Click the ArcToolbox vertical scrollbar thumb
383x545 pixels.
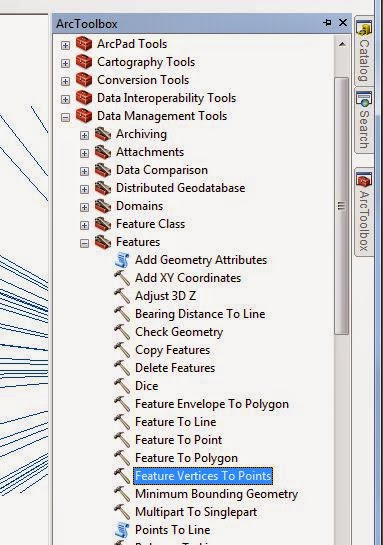point(342,206)
